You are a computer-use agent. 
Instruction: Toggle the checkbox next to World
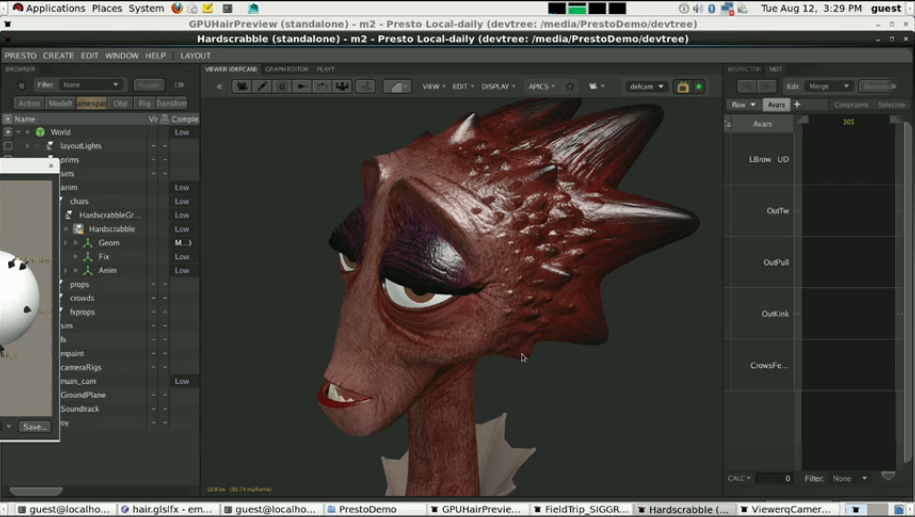pyautogui.click(x=8, y=132)
